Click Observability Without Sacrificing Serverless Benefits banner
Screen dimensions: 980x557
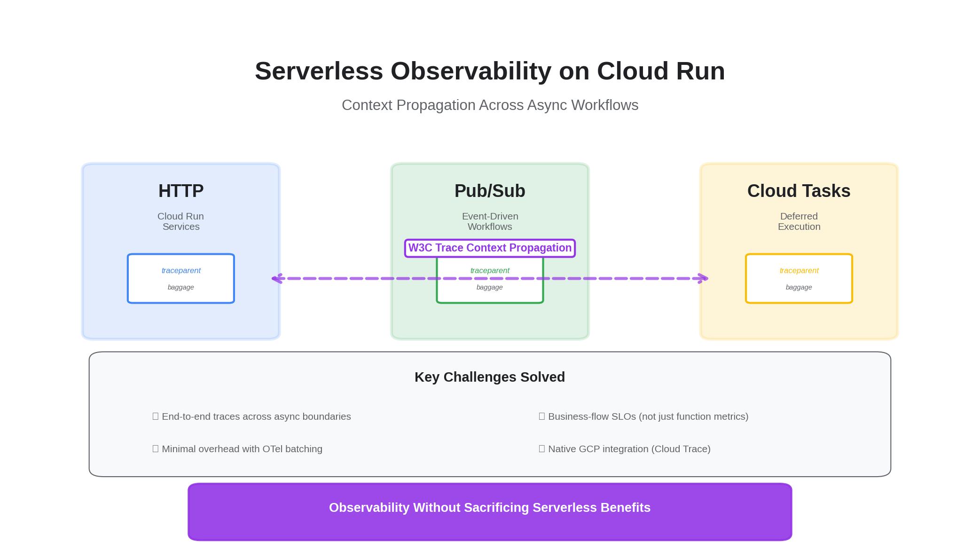point(489,508)
